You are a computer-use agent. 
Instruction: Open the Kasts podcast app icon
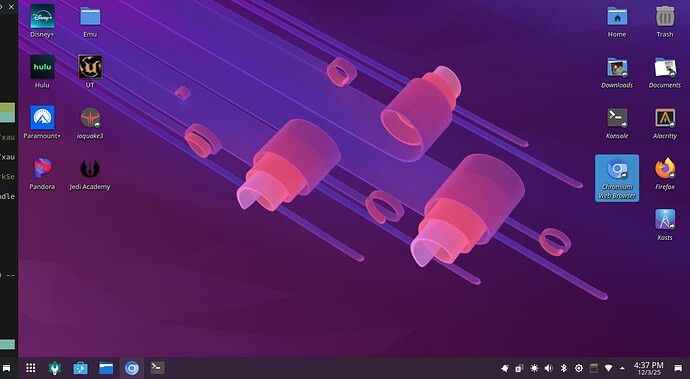coord(665,219)
